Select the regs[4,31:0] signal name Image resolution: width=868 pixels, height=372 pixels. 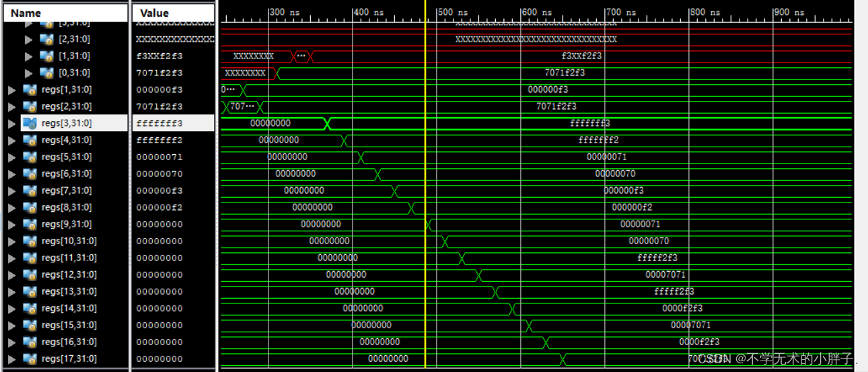coord(67,140)
